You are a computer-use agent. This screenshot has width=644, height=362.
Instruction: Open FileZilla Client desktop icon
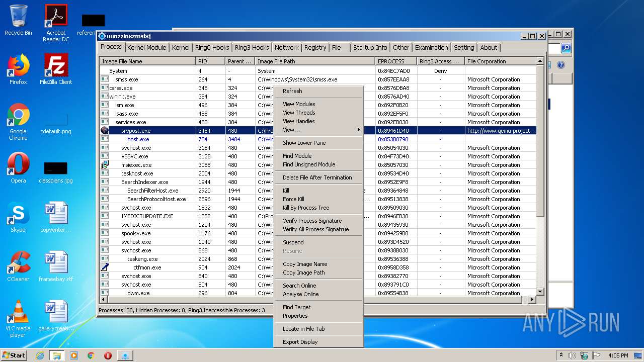tap(56, 69)
